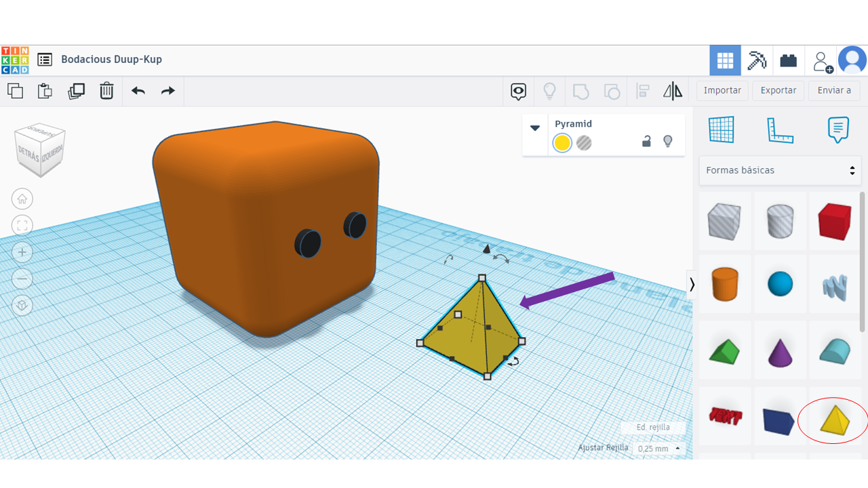Select the teal Round Roof shape
This screenshot has height=488, width=868.
835,351
